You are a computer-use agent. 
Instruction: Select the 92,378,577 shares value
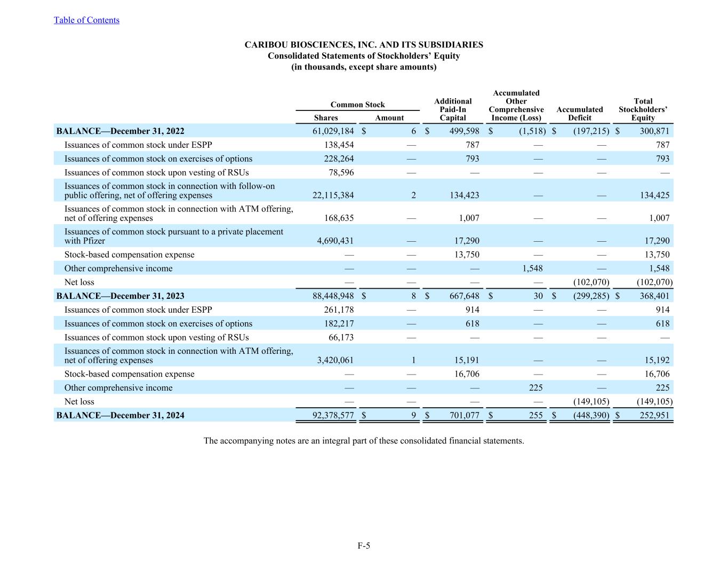(x=333, y=416)
